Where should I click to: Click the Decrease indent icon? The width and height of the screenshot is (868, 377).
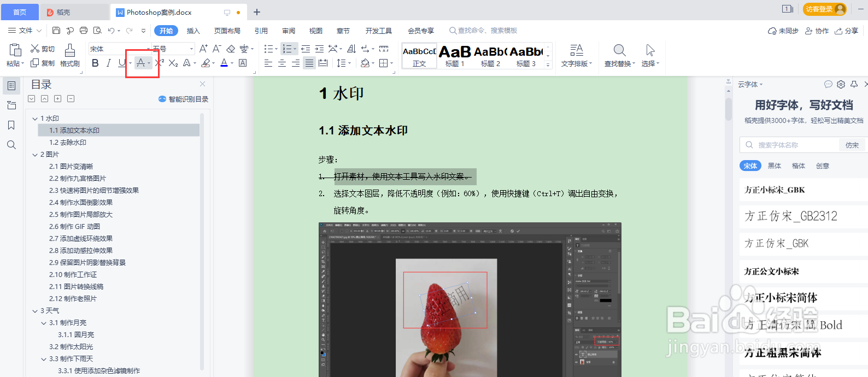[306, 49]
